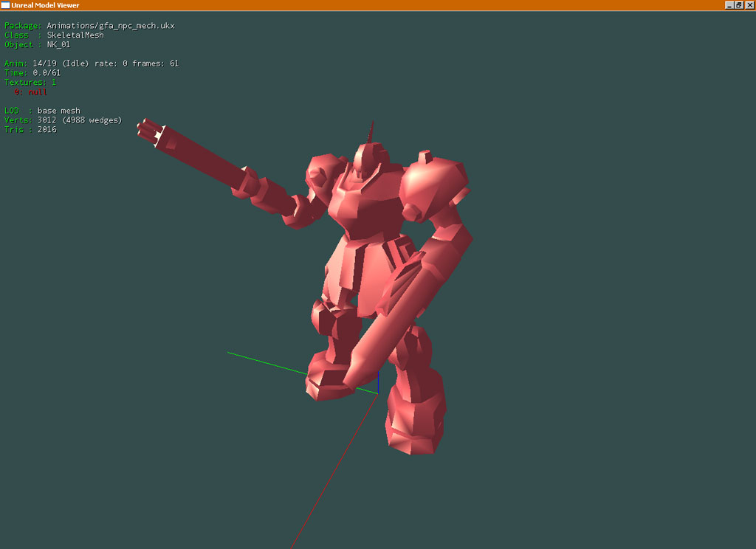This screenshot has height=549, width=756.
Task: Click the package path 'Animations/gfa_npc_mech.ukx'
Action: coord(111,26)
